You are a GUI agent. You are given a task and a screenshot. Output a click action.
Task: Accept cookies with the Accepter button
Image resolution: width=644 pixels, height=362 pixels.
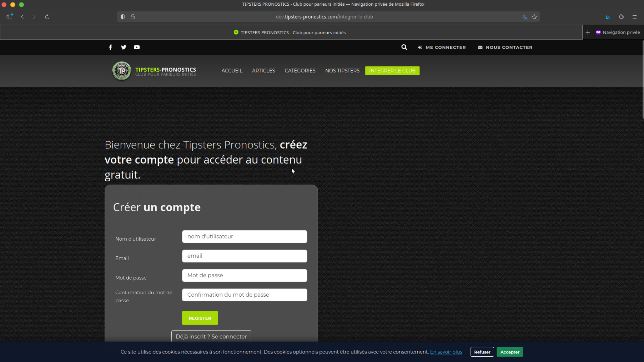pyautogui.click(x=510, y=352)
